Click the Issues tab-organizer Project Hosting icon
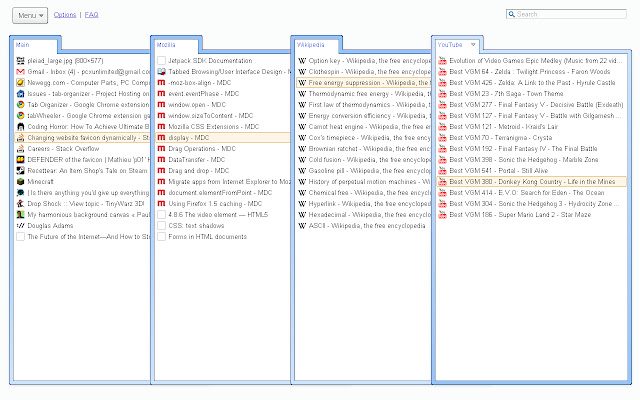 click(20, 94)
